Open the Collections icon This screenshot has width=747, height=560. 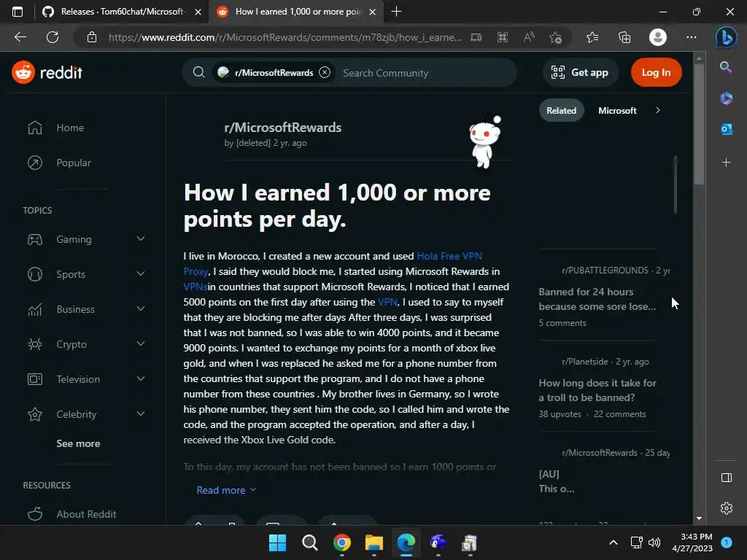coord(624,37)
